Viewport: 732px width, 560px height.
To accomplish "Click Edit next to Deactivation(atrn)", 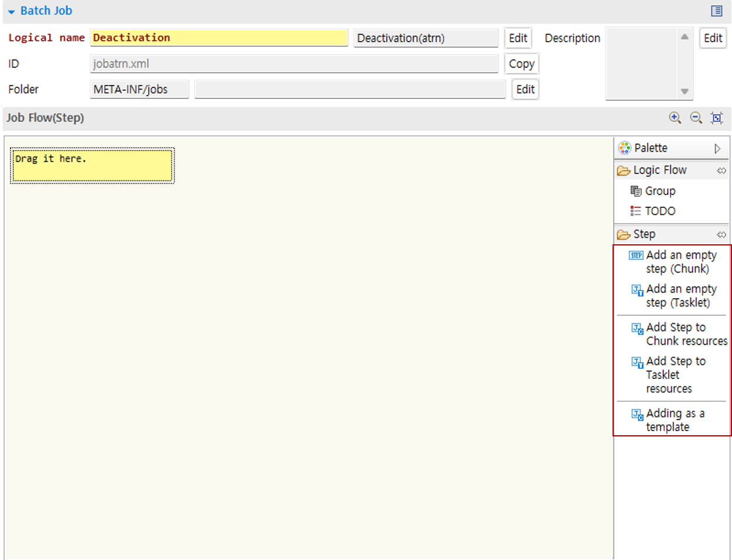I will coord(518,38).
